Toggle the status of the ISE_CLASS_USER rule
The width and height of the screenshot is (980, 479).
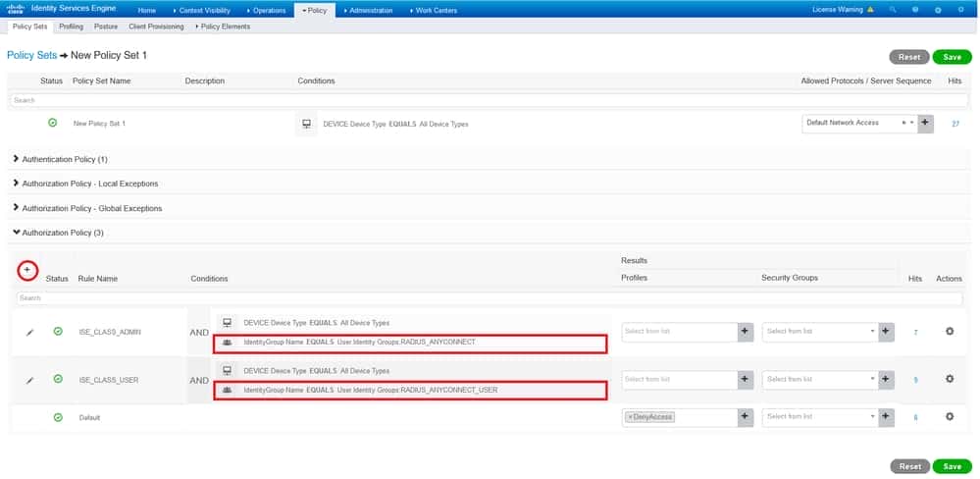(58, 379)
